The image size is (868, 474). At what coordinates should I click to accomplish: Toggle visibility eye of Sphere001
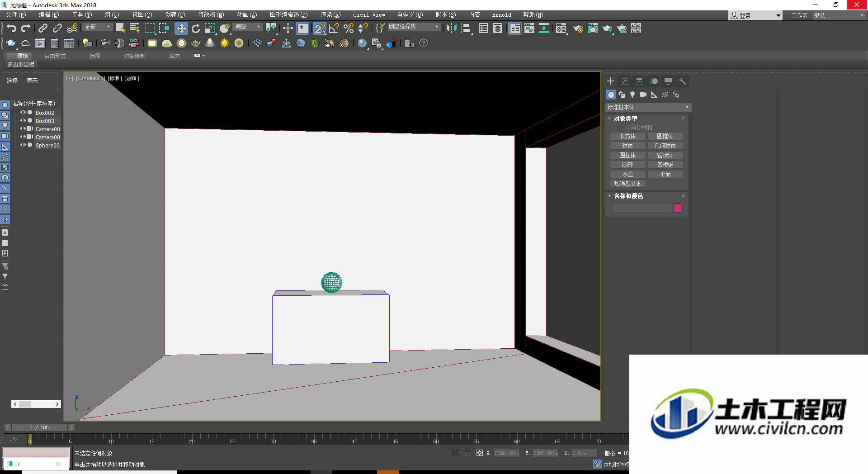23,145
